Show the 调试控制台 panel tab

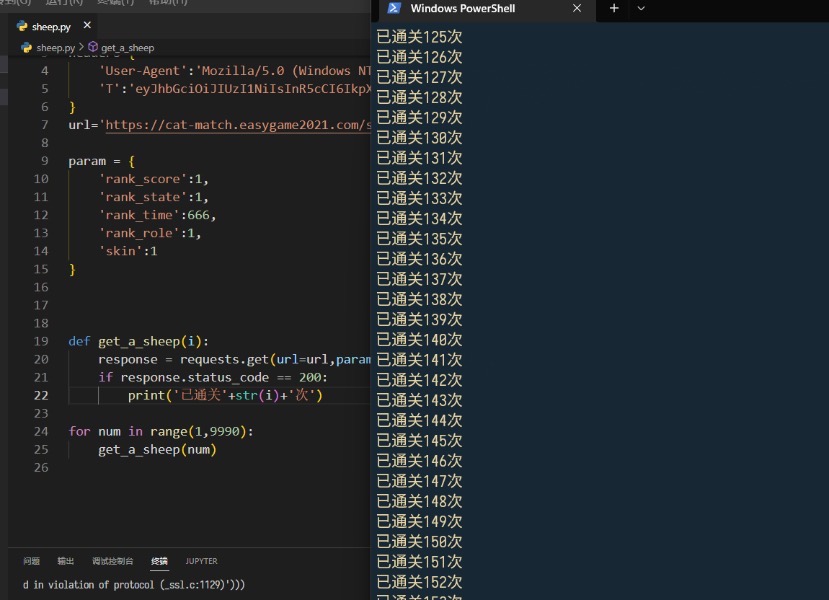(112, 561)
